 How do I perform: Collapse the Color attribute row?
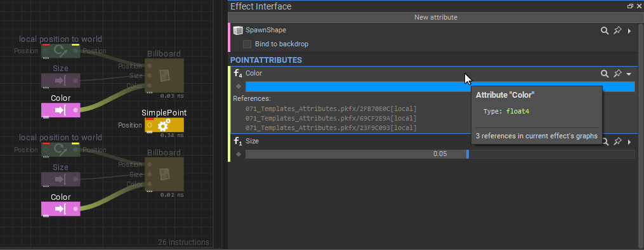(x=629, y=74)
